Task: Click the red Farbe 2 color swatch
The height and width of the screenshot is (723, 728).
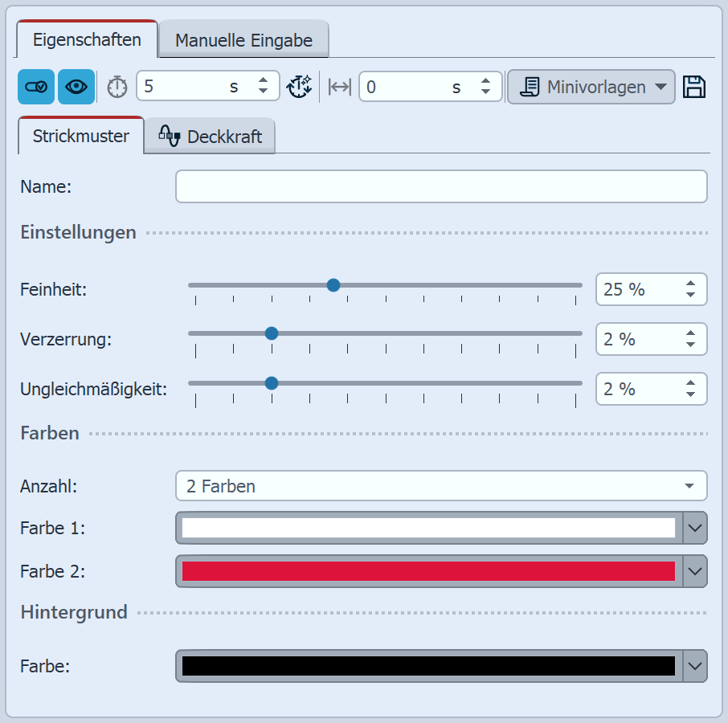Action: [428, 571]
